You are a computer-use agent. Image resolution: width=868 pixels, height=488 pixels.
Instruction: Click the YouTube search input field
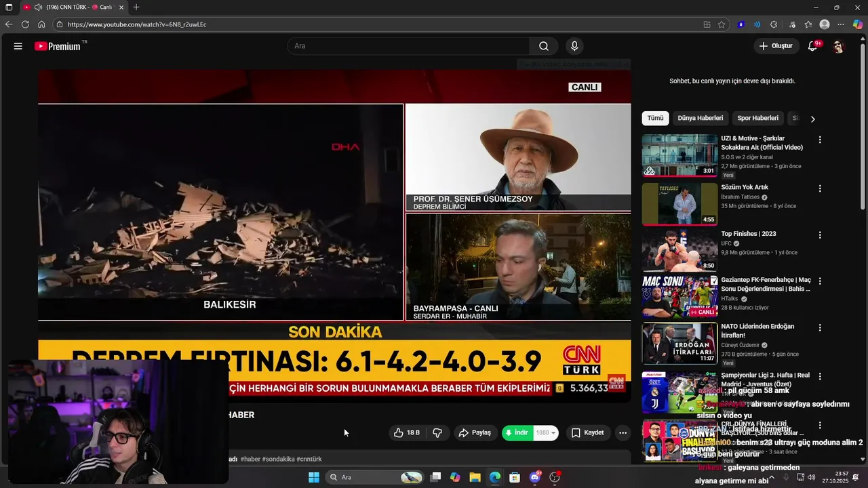[409, 46]
